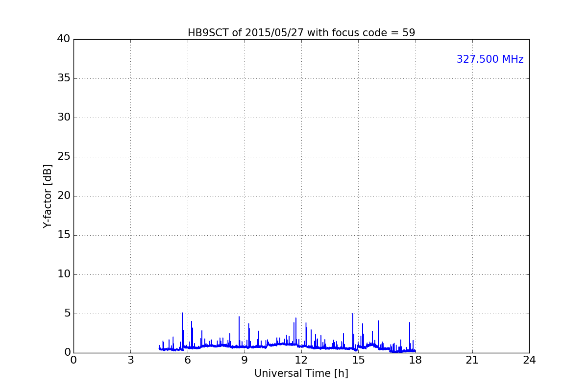Click the y-axis tick label '25'
Viewport: 588px width, 392px height.
tap(64, 157)
